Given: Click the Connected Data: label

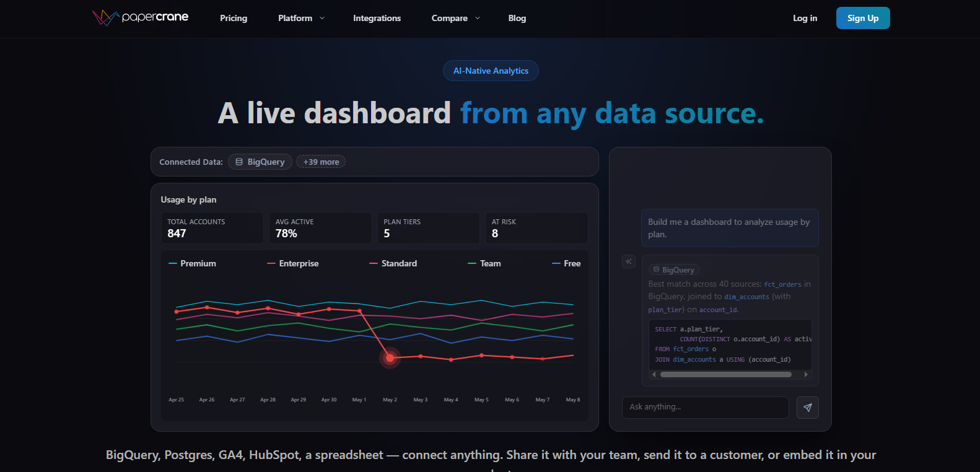Looking at the screenshot, I should pos(191,162).
